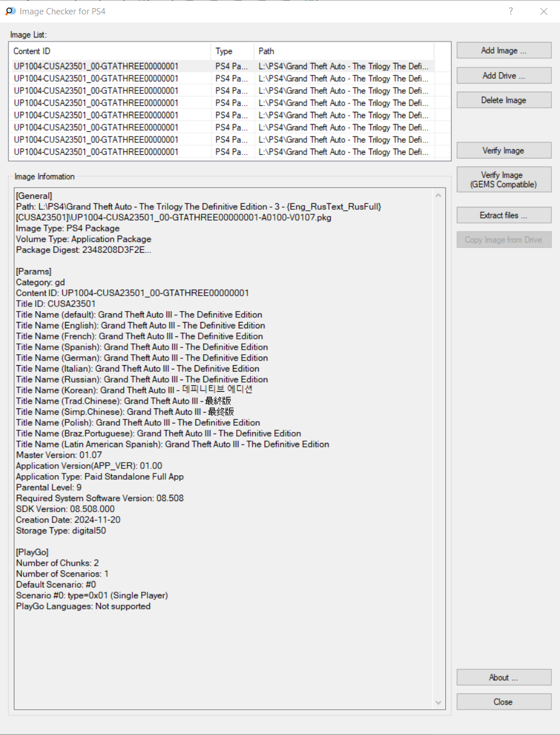This screenshot has height=735, width=560.
Task: Click the Image Checker app icon in title bar
Action: tap(10, 11)
